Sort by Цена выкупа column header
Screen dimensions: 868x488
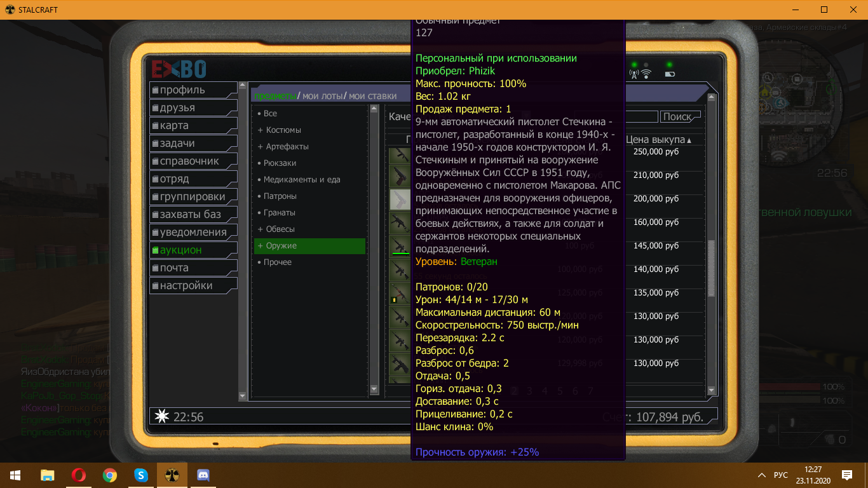(x=659, y=139)
